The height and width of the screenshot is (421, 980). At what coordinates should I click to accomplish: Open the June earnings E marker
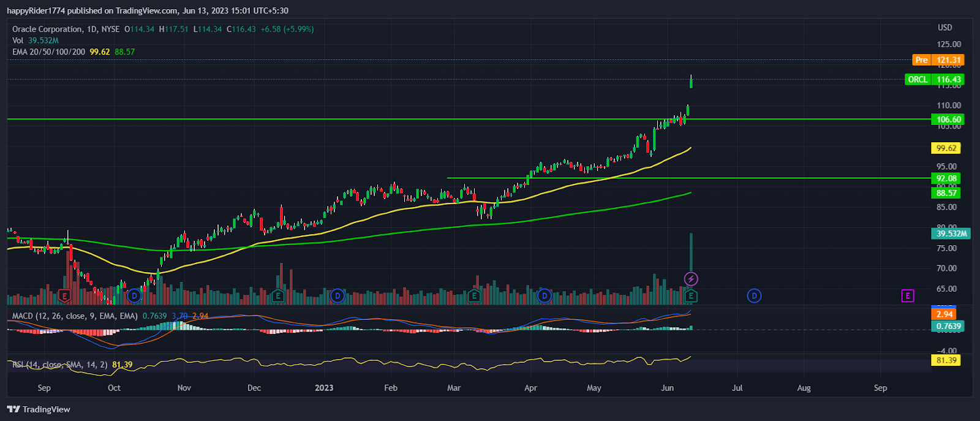pos(691,296)
